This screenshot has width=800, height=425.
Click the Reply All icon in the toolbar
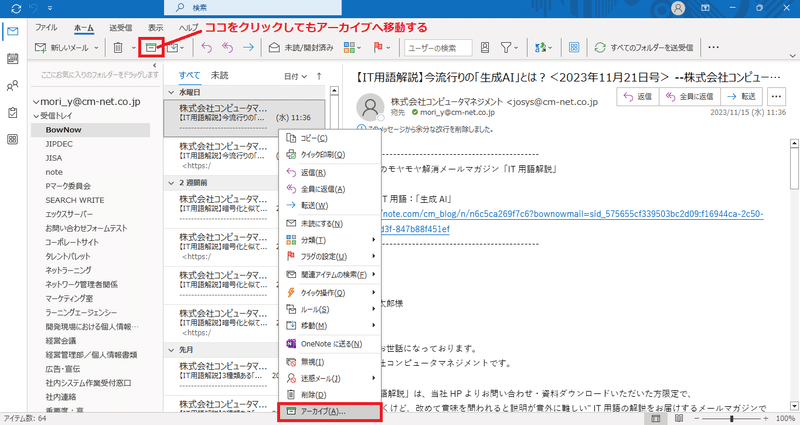click(x=228, y=47)
